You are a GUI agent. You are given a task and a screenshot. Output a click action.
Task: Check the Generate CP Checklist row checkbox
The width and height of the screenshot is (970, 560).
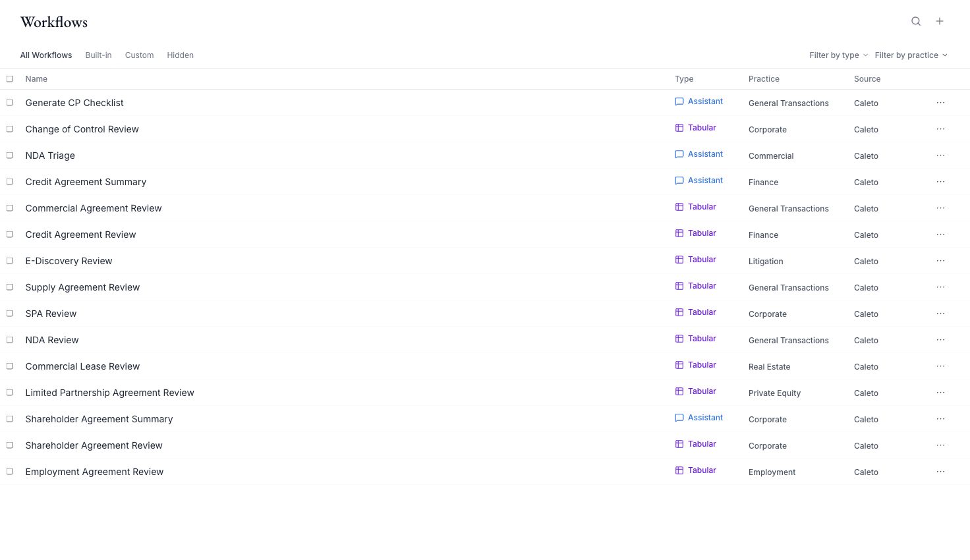(x=10, y=103)
